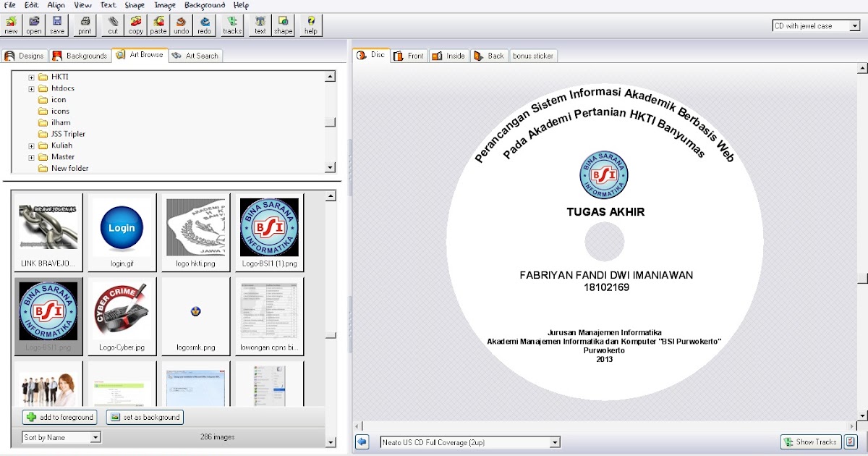868x456 pixels.
Task: Click the folder tree scroll down arrow
Action: [x=331, y=167]
